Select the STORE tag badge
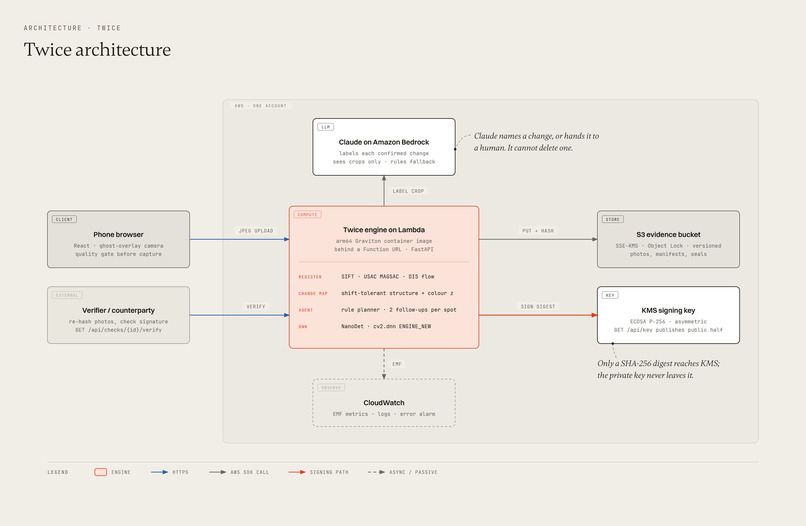806x526 pixels. 613,219
